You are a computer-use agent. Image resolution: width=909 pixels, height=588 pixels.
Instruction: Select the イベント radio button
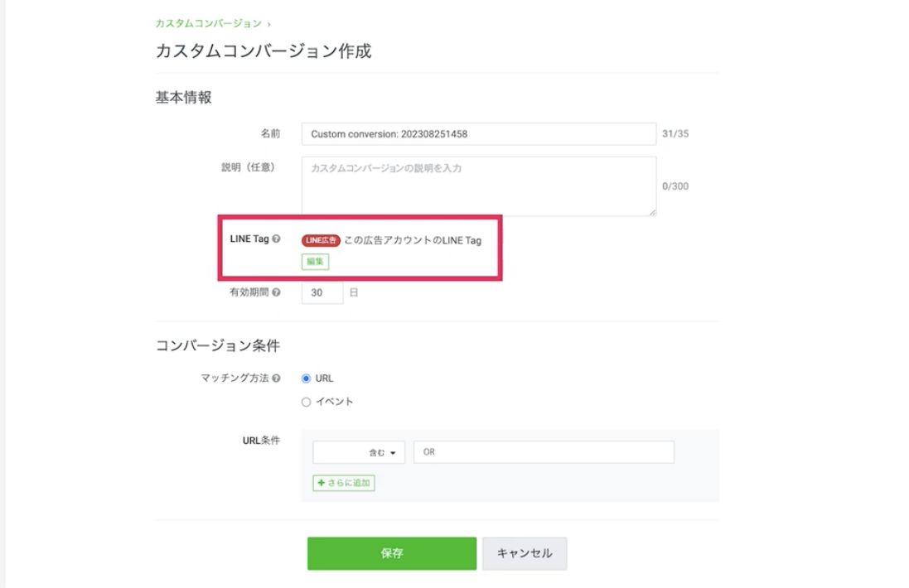pos(306,402)
